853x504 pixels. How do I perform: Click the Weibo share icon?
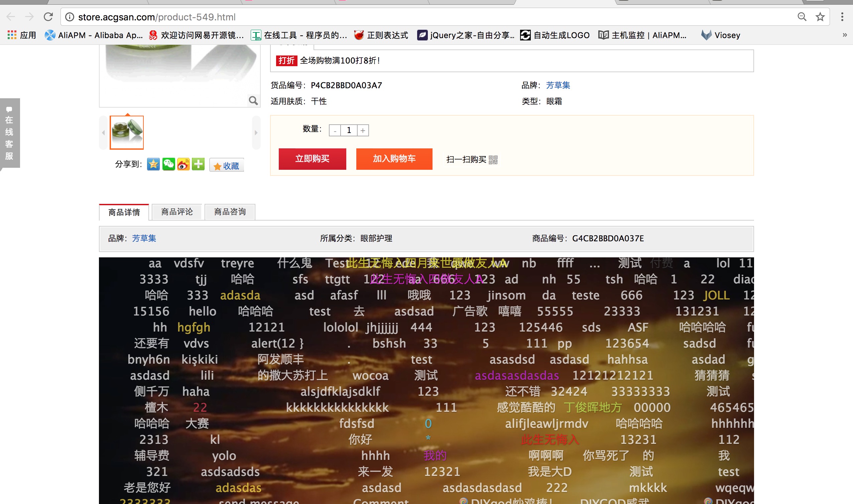[x=184, y=164]
